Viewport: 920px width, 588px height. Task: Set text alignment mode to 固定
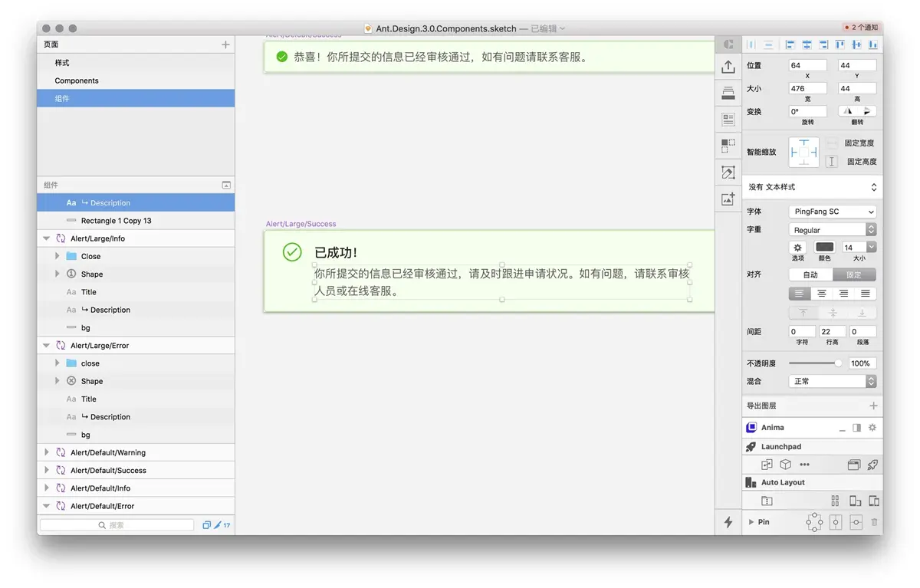click(x=854, y=274)
